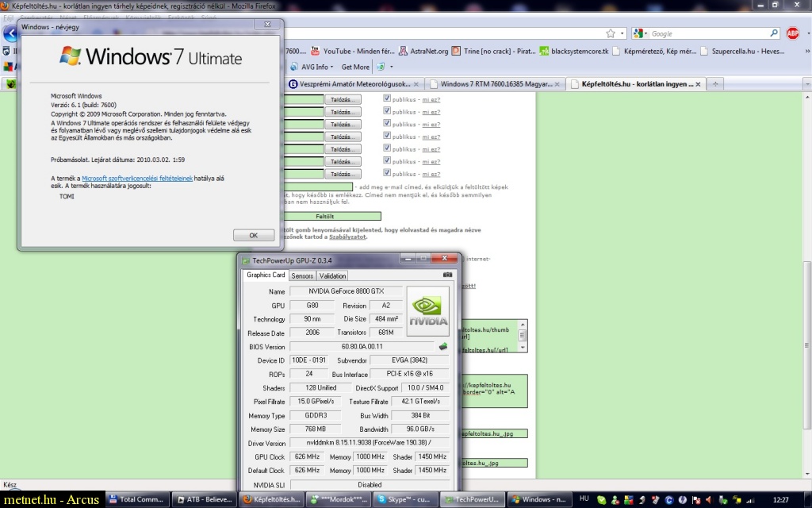Click the bookmark star in address bar
Screen dimensions: 812x508
coord(611,33)
